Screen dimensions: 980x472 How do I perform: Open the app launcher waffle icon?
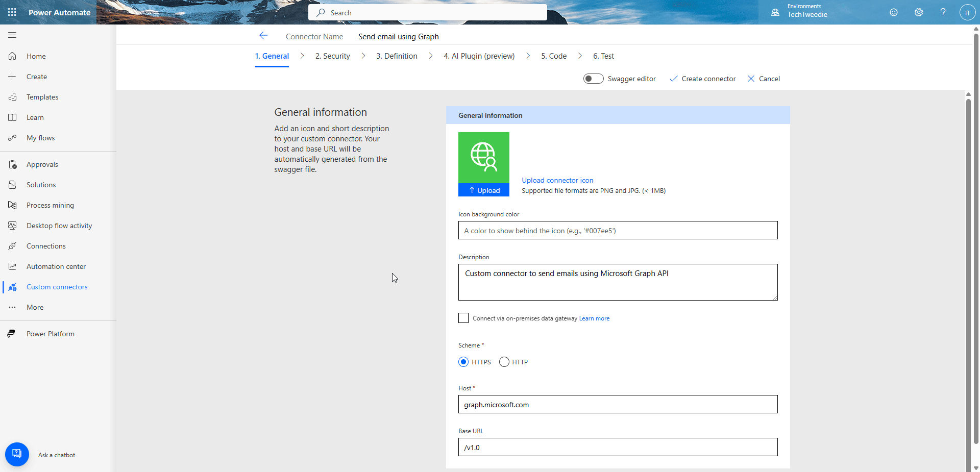[12, 12]
